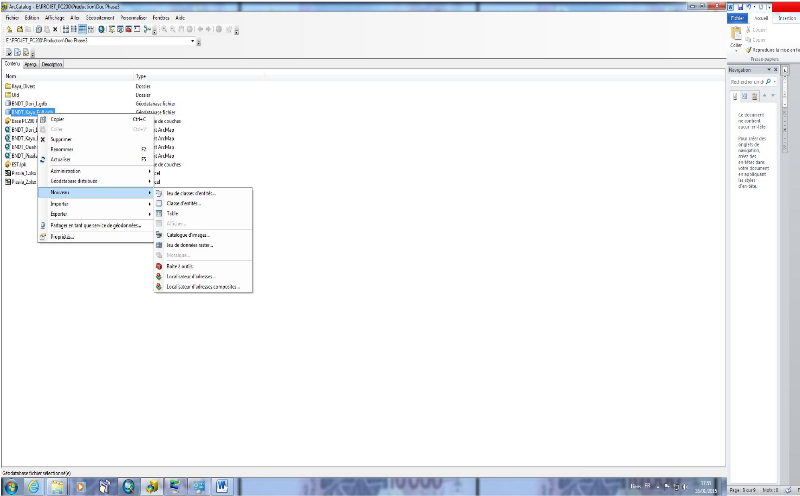The height and width of the screenshot is (496, 800).
Task: Launch ArcMap globe icon in toolbar
Action: (101, 30)
